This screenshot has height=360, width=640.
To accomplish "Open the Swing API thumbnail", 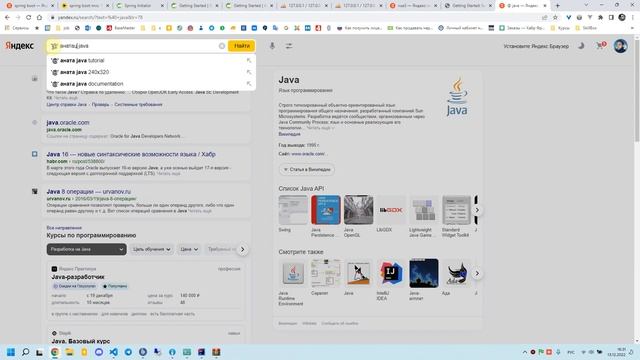I will 293,210.
